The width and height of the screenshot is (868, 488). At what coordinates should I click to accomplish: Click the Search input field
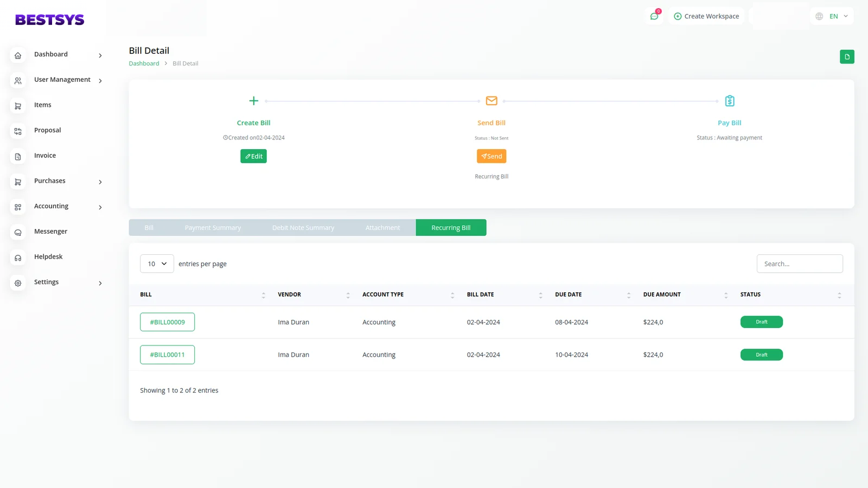(x=799, y=264)
